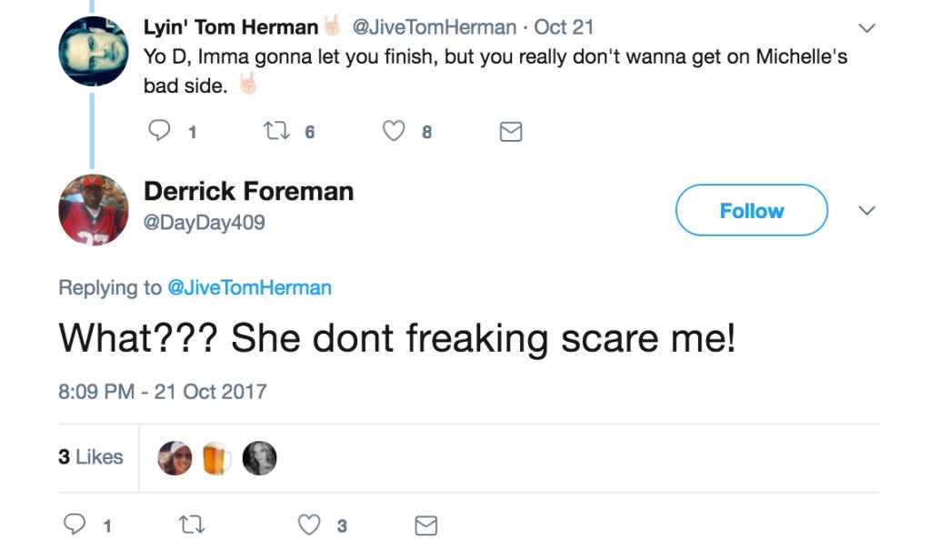The image size is (931, 560).
Task: View Lyin' Tom Herman's avatar
Action: coord(94,51)
